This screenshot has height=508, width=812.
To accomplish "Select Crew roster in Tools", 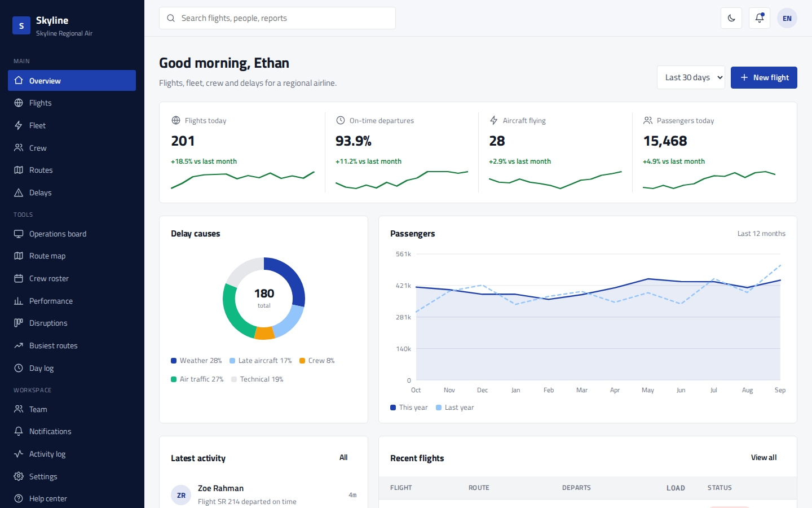I will (72, 278).
